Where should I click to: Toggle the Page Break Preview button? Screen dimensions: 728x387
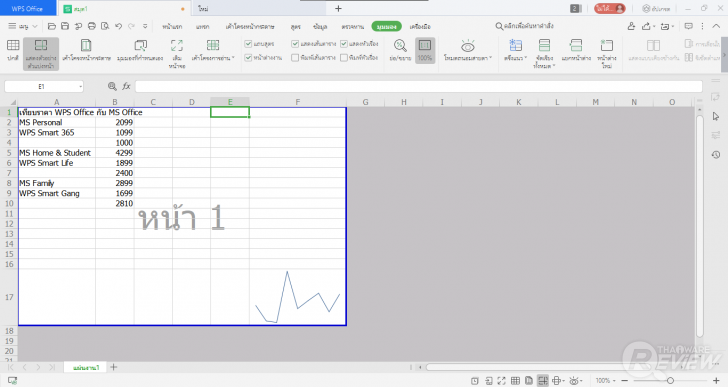41,54
